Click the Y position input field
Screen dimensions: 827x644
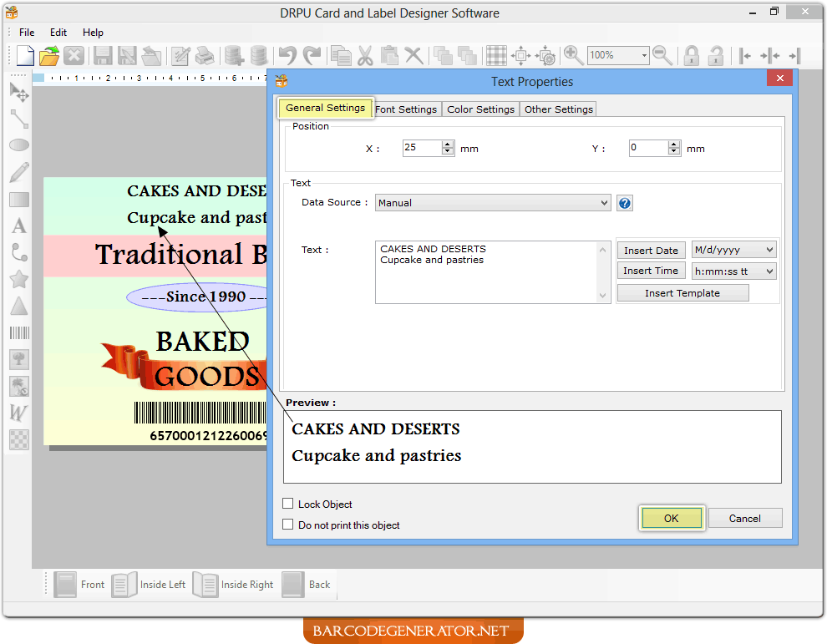click(648, 148)
